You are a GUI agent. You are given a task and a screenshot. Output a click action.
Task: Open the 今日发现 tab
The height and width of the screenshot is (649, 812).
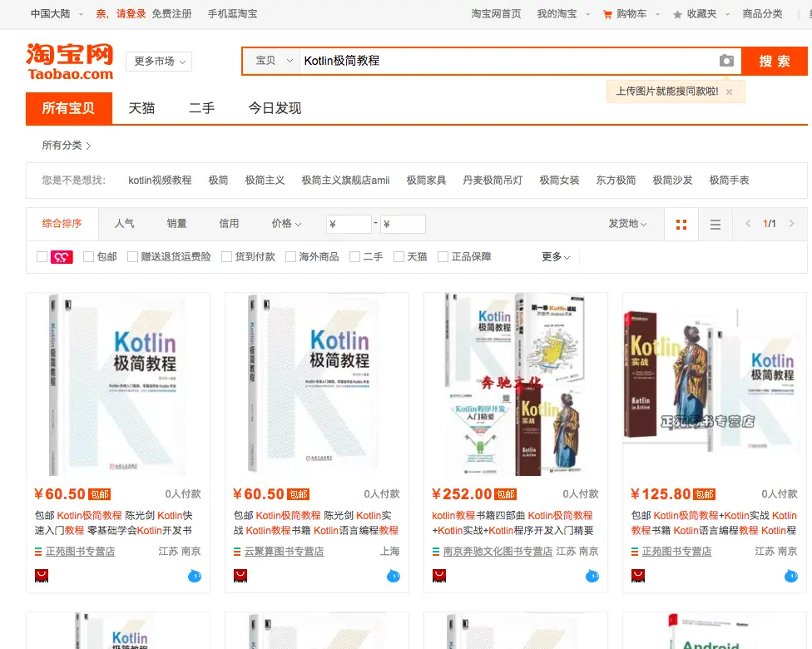pyautogui.click(x=275, y=108)
